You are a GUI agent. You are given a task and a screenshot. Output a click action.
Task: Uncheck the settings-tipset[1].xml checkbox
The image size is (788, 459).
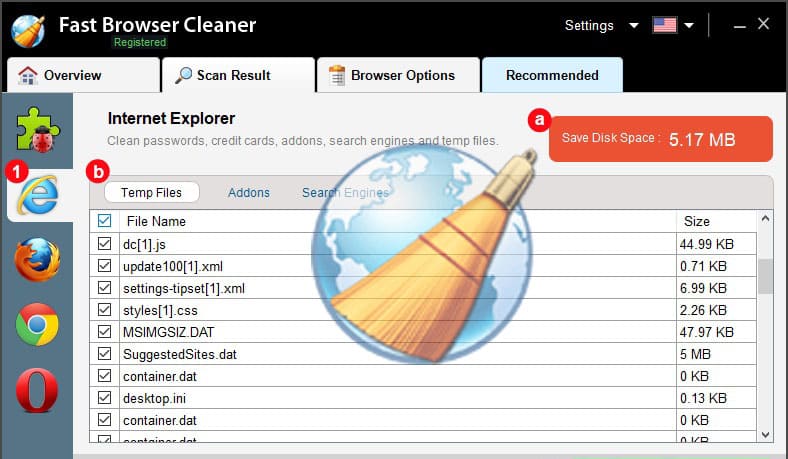[x=105, y=288]
